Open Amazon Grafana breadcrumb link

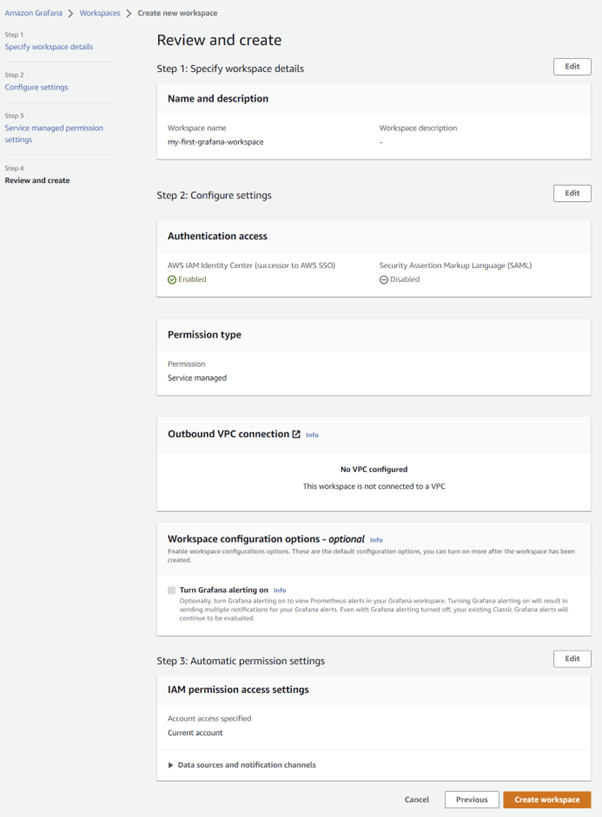tap(33, 13)
